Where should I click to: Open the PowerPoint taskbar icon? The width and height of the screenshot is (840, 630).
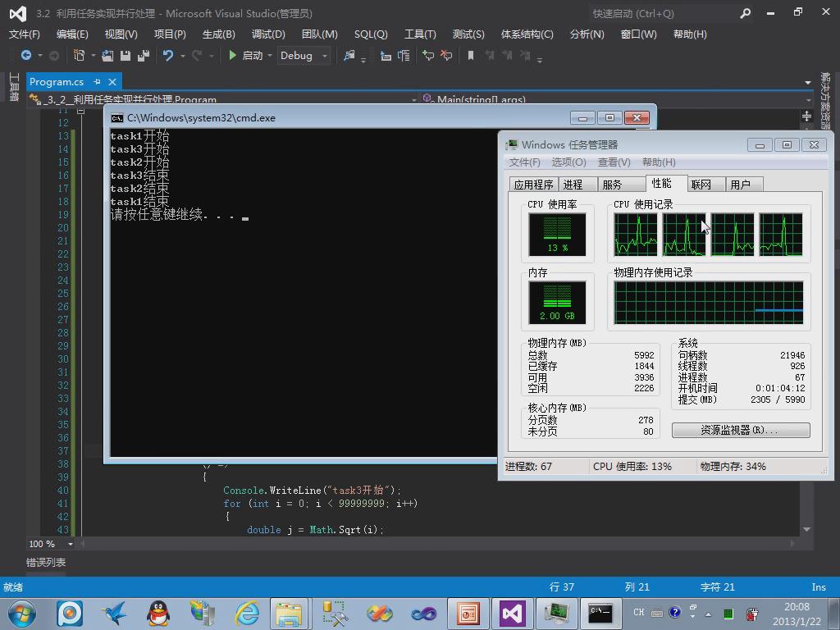click(x=468, y=614)
